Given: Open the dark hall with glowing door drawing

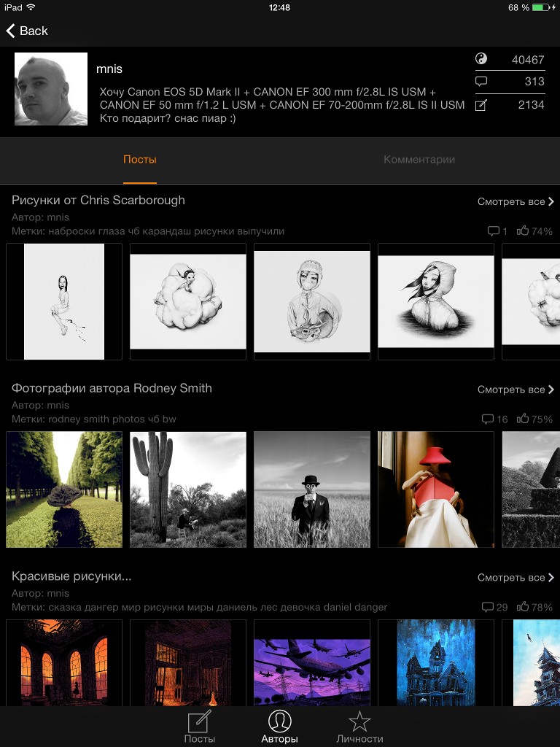Looking at the screenshot, I should click(x=188, y=662).
